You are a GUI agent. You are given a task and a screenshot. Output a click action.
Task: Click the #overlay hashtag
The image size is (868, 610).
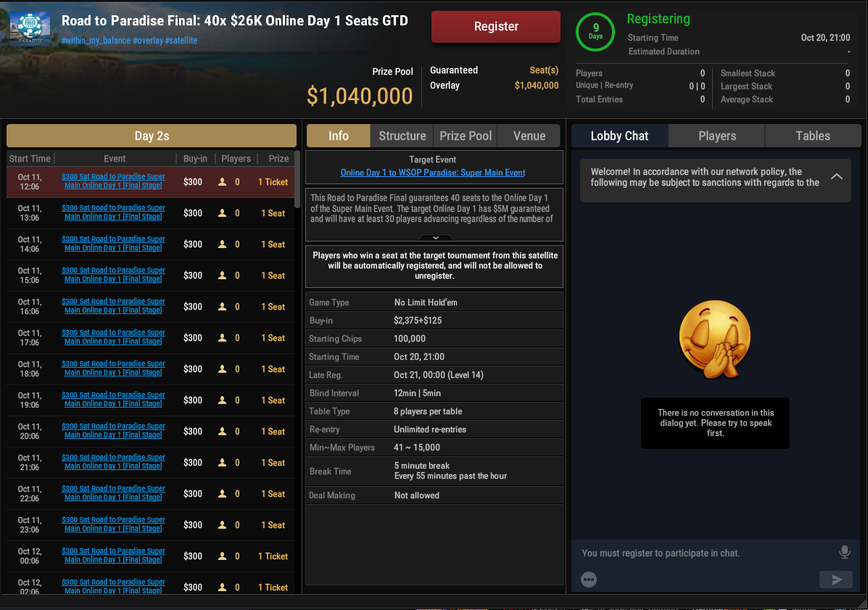click(x=147, y=41)
